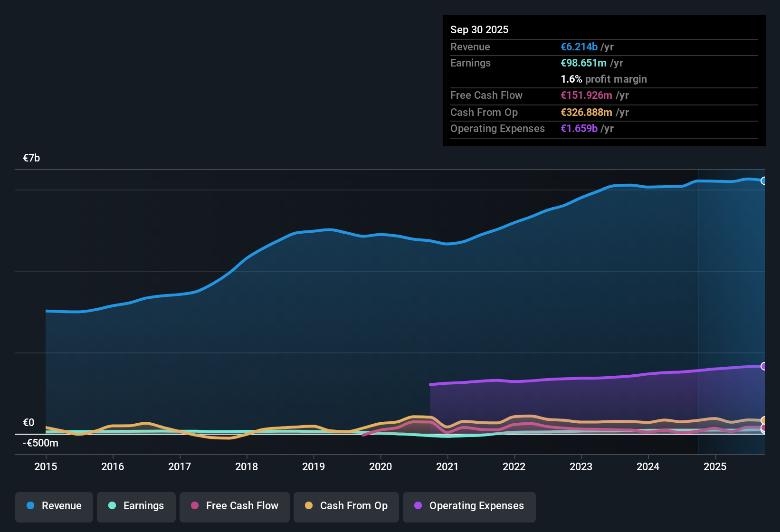Click the -€500m axis label

[x=40, y=443]
